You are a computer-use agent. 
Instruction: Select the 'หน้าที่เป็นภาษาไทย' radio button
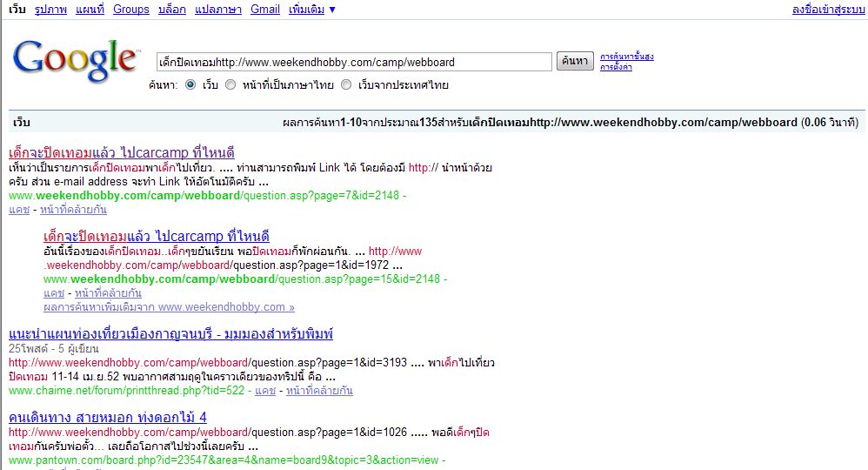230,85
